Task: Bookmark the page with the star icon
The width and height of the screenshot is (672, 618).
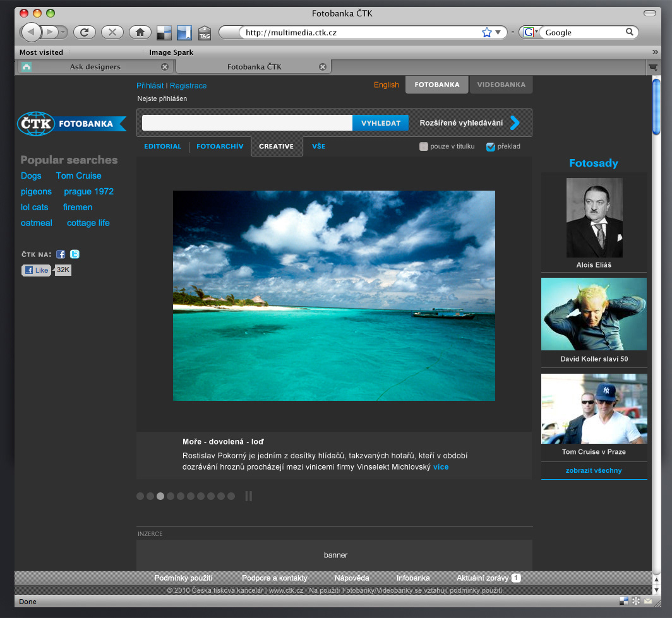Action: 486,33
